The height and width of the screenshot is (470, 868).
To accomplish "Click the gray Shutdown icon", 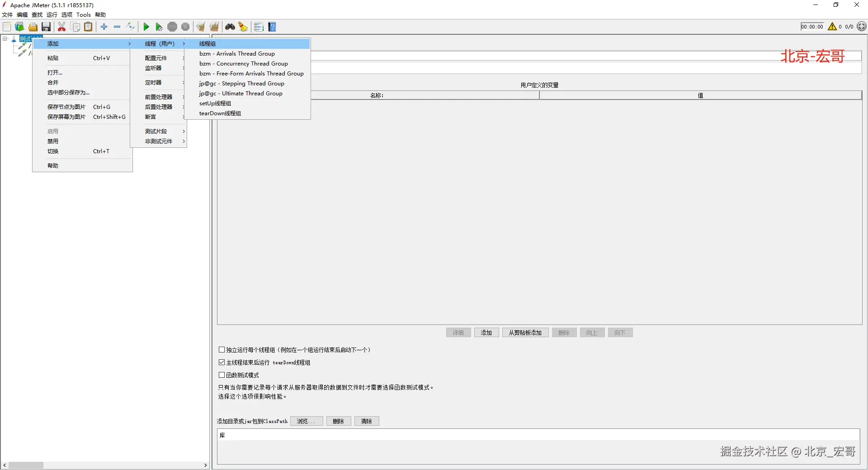I will 185,27.
